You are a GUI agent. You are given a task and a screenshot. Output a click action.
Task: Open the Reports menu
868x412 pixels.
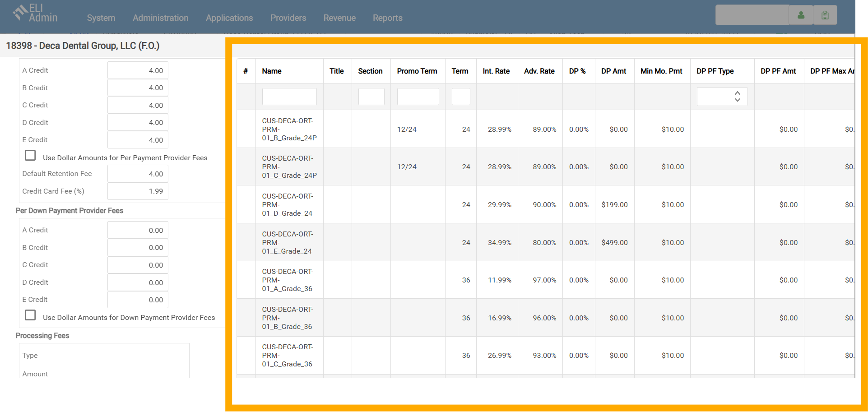(387, 18)
